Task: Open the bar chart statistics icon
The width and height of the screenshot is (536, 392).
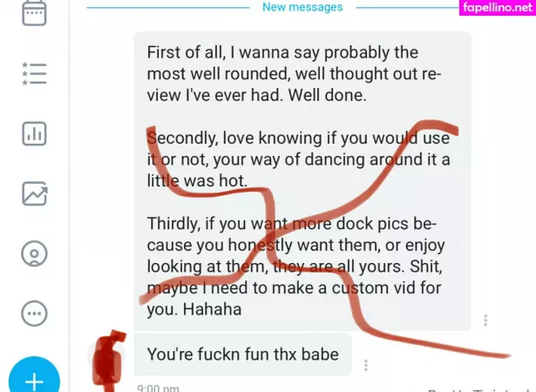Action: (x=34, y=133)
